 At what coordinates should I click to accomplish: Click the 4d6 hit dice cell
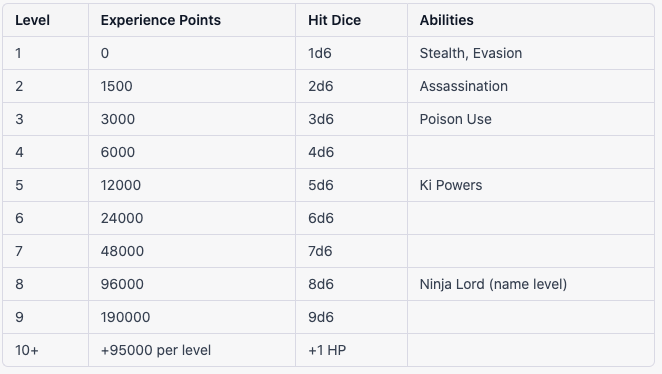pyautogui.click(x=351, y=152)
